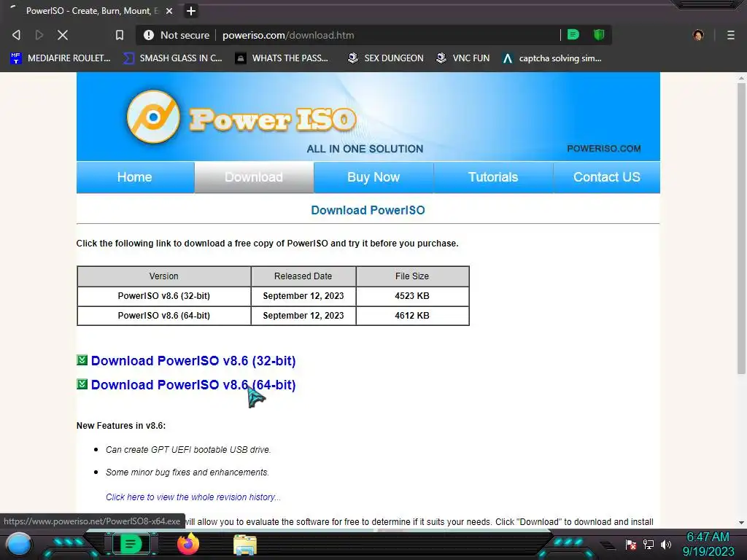Click the Download PowerISO page heading
Image resolution: width=747 pixels, height=560 pixels.
point(368,210)
